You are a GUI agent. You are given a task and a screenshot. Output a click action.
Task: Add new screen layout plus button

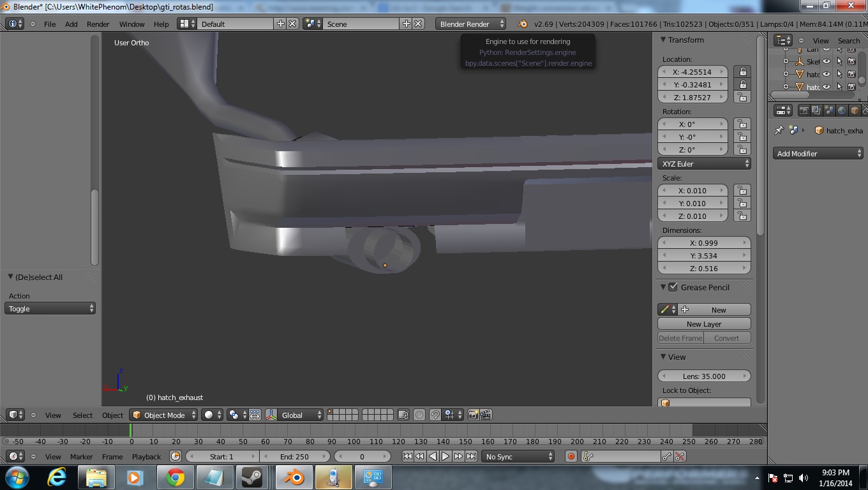pos(280,24)
